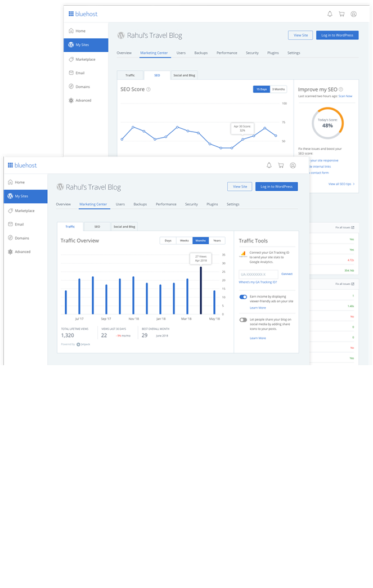Select My Sites in the SEO window sidebar
The image size is (373, 588).
click(86, 44)
